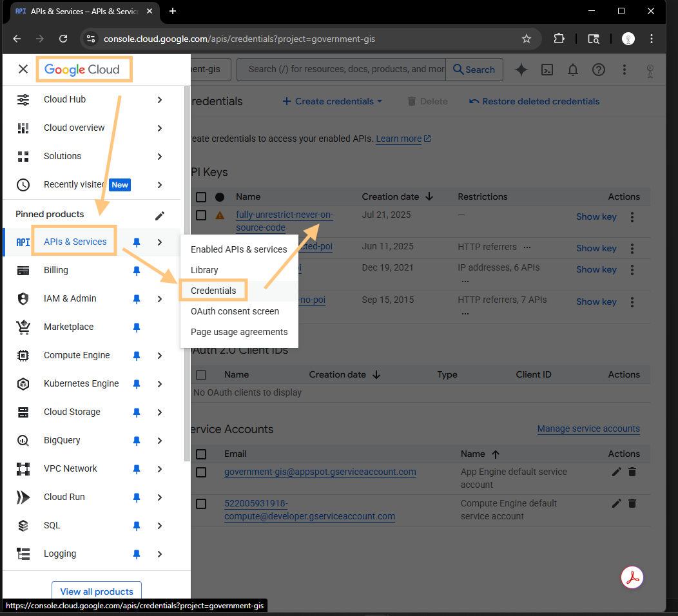Toggle pin for Compute Engine
Screen dimensions: 678x616
coord(137,356)
